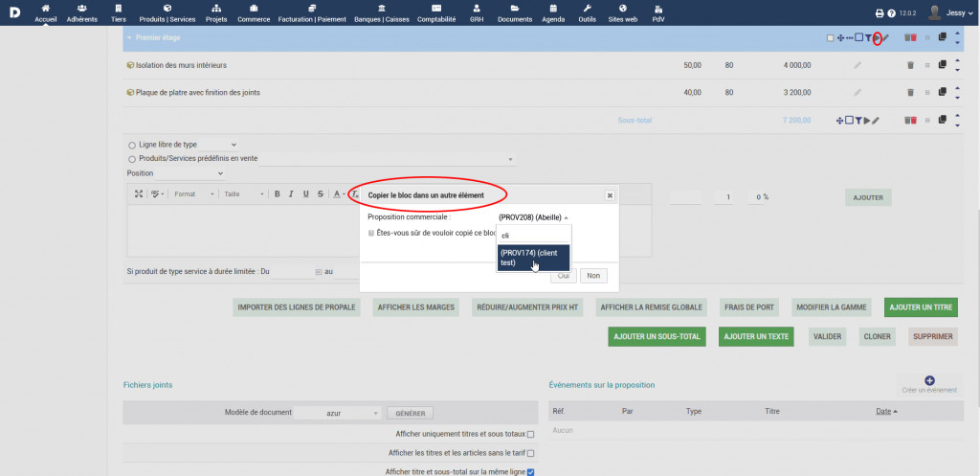
Task: Open the Comptabilité menu
Action: pyautogui.click(x=436, y=13)
